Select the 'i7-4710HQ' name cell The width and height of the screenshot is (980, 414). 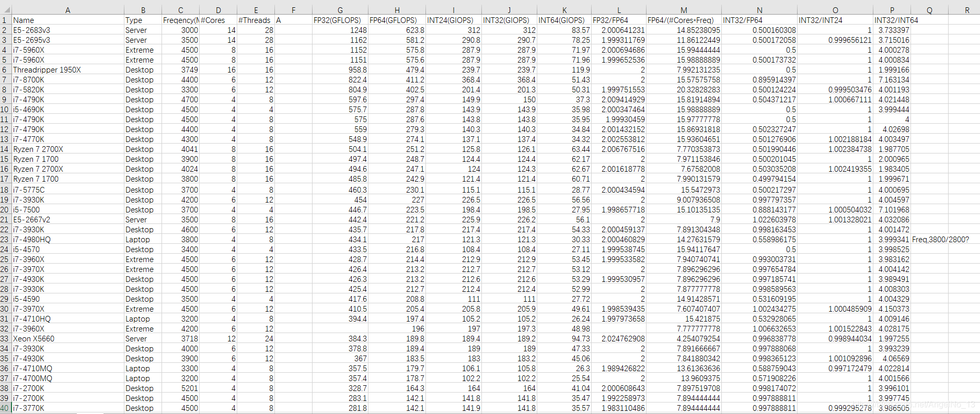click(68, 319)
